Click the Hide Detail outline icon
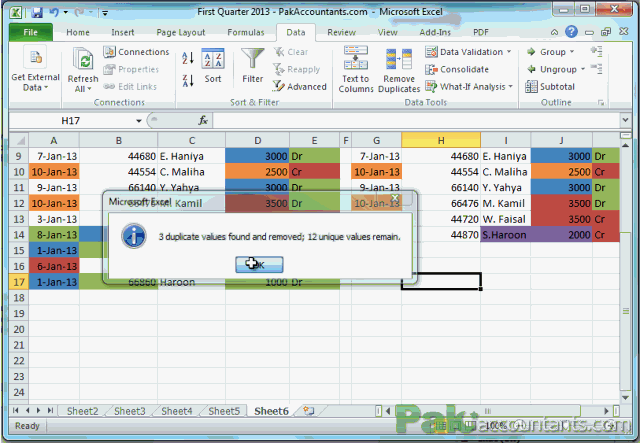Viewport: 640px width, 443px height. [596, 69]
